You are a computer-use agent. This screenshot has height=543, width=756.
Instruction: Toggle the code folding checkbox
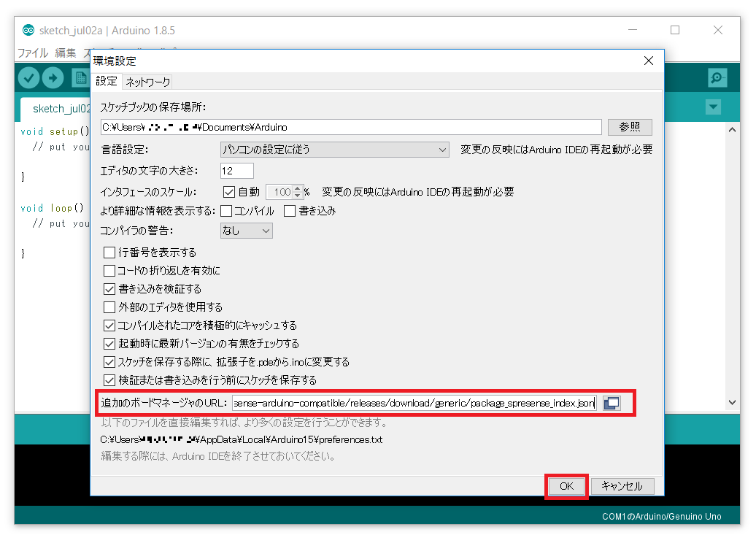click(x=109, y=271)
